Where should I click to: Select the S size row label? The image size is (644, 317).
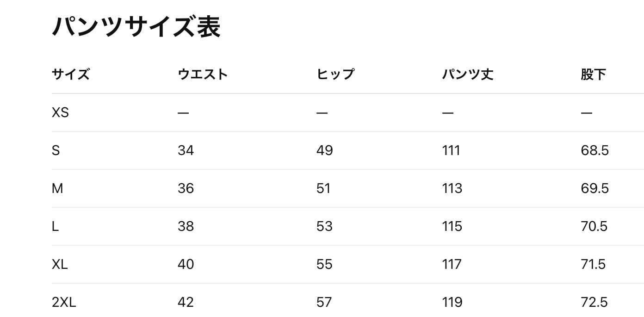56,150
